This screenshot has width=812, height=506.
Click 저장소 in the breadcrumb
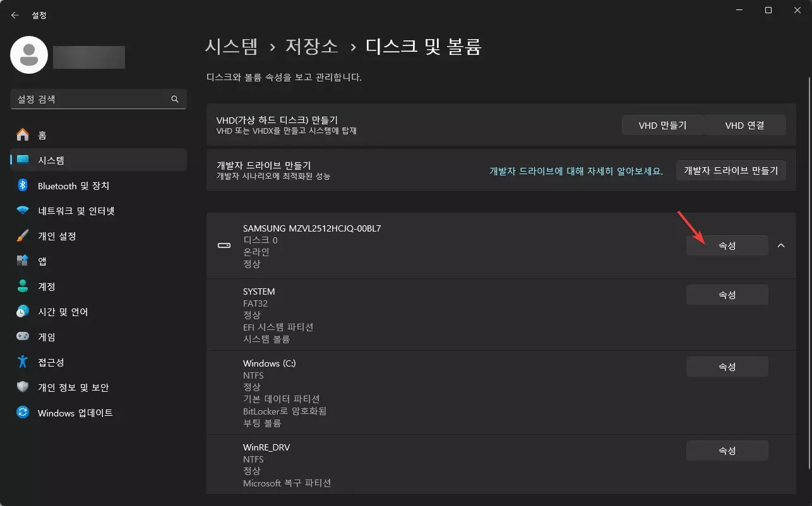pos(311,47)
